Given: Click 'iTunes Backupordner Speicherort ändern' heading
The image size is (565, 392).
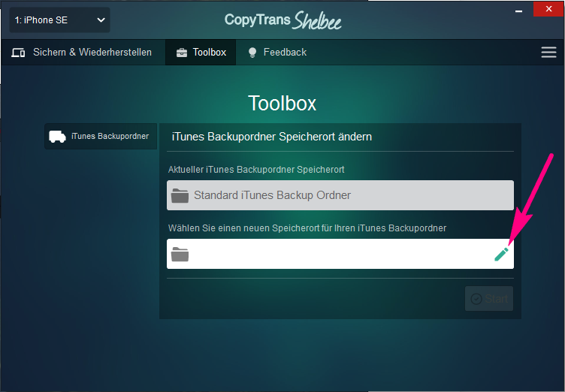Looking at the screenshot, I should pos(272,137).
